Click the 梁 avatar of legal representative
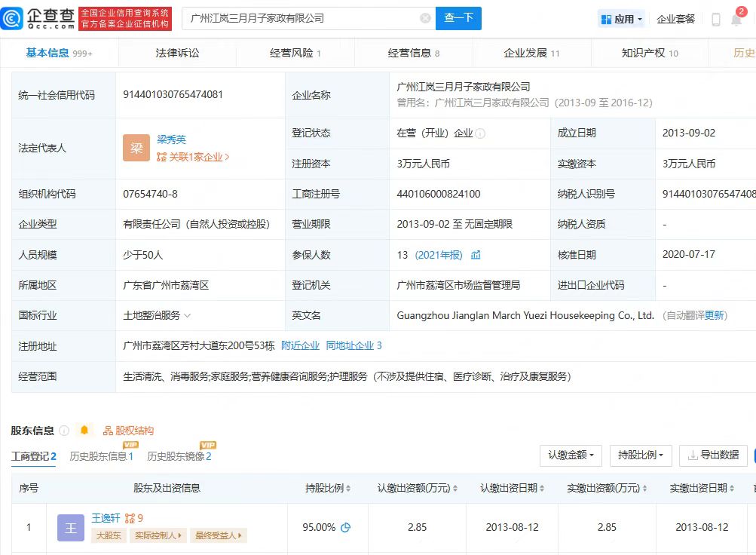 click(136, 148)
